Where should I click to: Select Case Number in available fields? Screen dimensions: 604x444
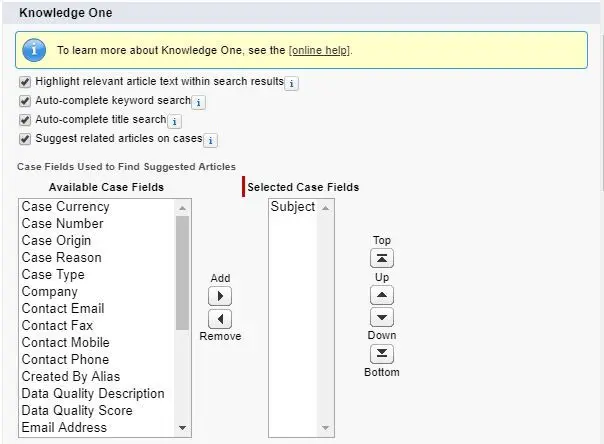[97, 224]
